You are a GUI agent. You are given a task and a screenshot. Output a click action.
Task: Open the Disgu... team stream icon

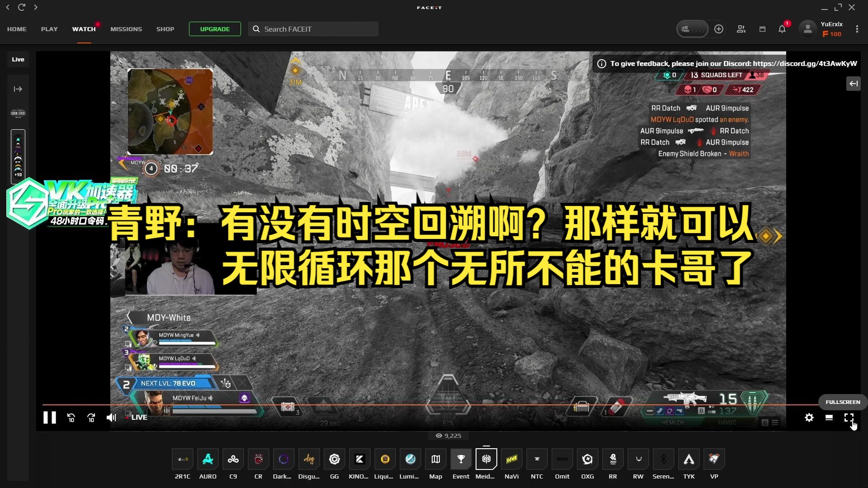[x=309, y=459]
